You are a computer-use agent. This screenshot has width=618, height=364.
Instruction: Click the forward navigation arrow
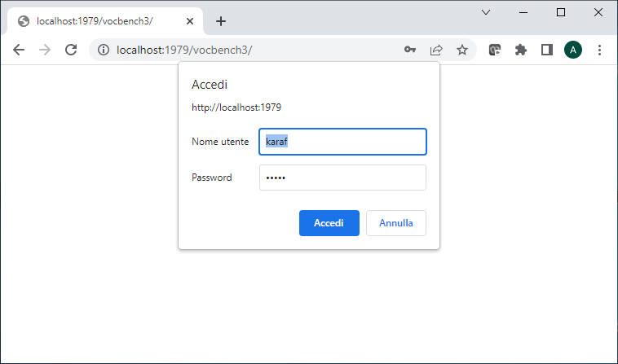(x=45, y=50)
